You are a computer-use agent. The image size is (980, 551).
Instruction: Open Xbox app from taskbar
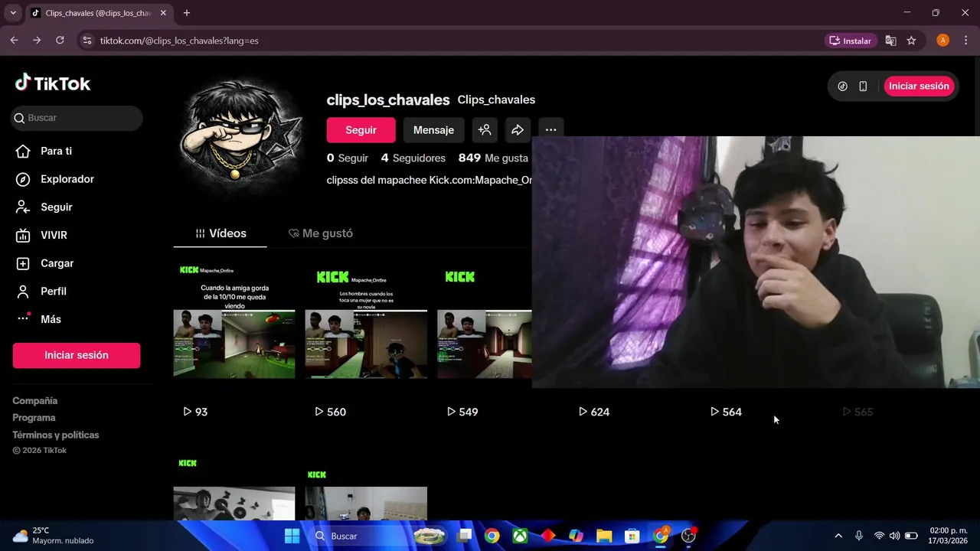520,536
